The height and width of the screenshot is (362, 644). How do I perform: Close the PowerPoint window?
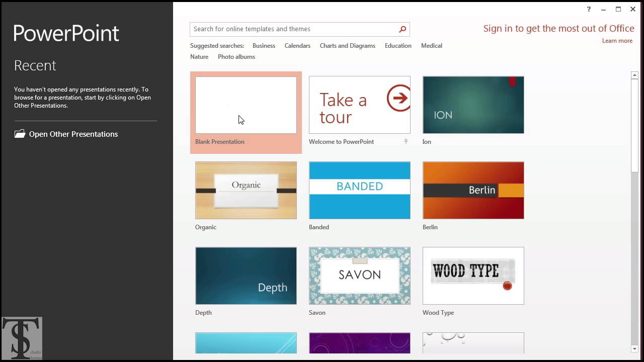pos(633,9)
